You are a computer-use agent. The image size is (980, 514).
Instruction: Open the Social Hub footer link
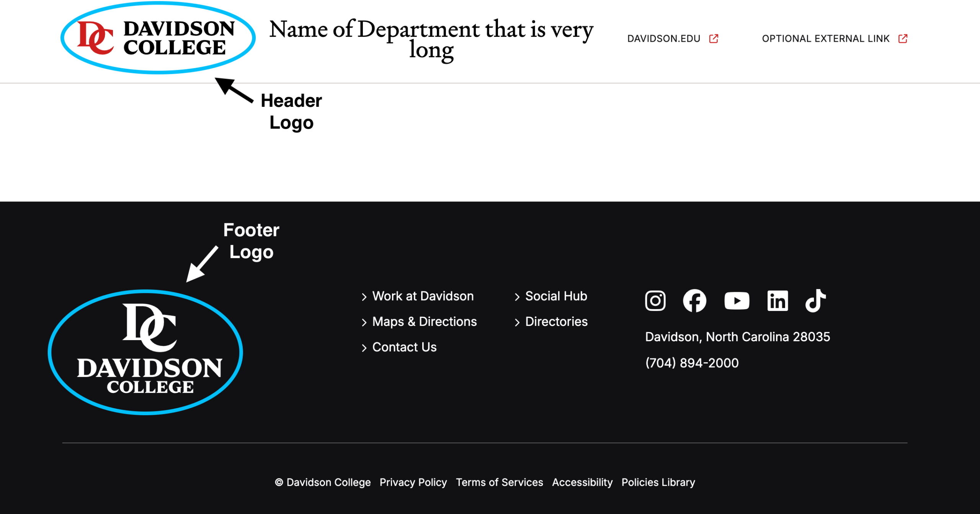pos(556,296)
